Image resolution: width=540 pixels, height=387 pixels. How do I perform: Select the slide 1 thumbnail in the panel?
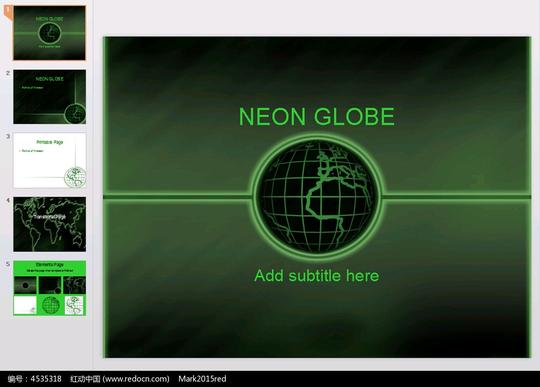coord(49,33)
